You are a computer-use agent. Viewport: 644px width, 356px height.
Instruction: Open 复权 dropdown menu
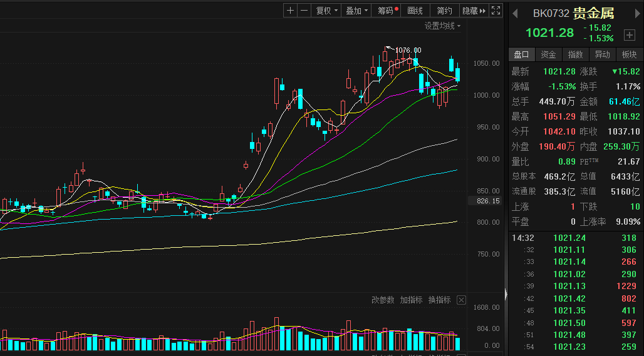[x=326, y=11]
